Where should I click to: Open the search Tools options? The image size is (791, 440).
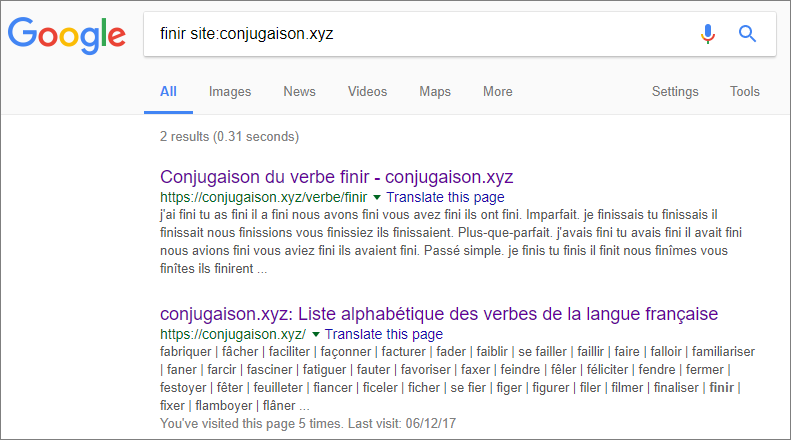[744, 91]
